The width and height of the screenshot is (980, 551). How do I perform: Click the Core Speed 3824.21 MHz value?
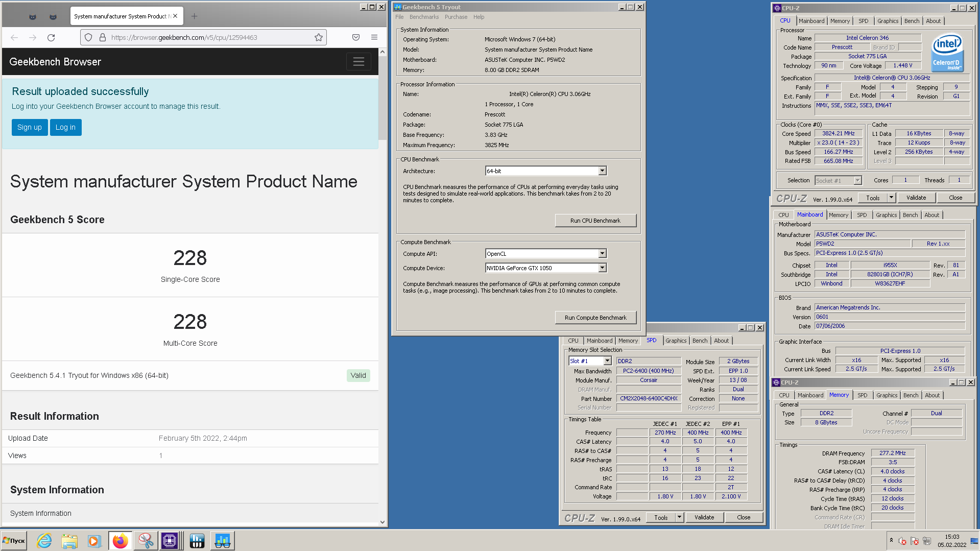[x=838, y=133]
